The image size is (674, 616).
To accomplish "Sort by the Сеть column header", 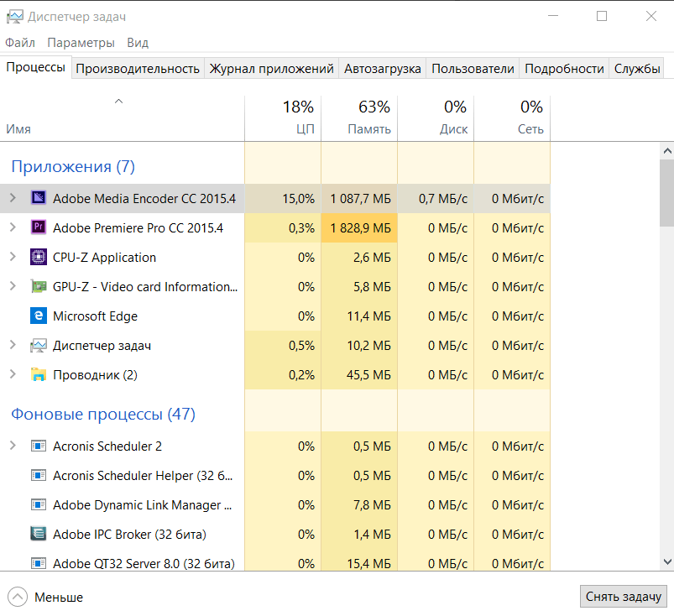I will click(512, 118).
